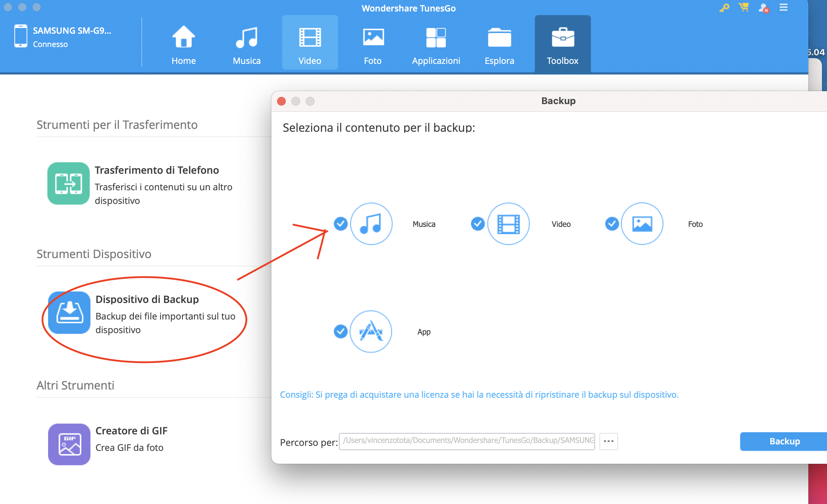Click the Foto picture icon in Backup dialog
827x504 pixels.
pos(642,224)
